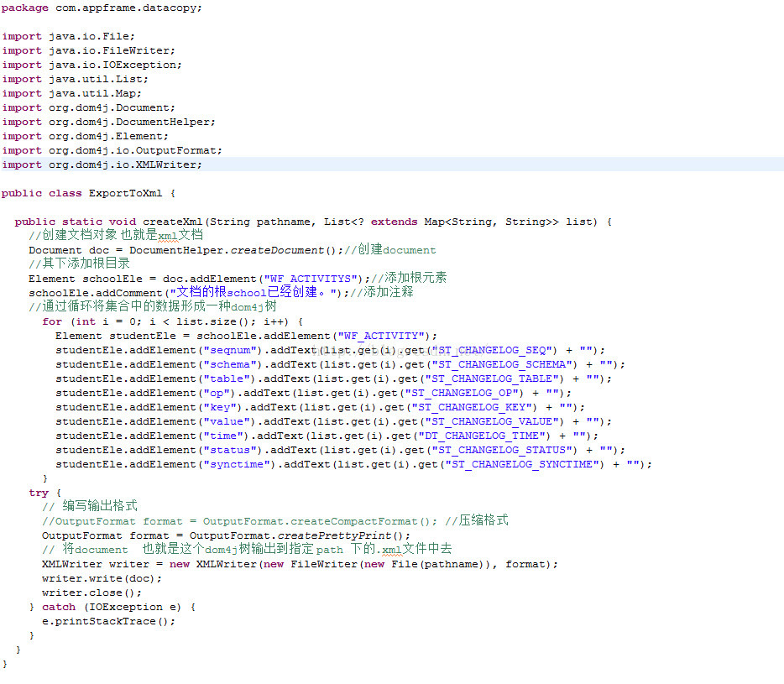Click the try keyword
784x684 pixels.
(39, 493)
